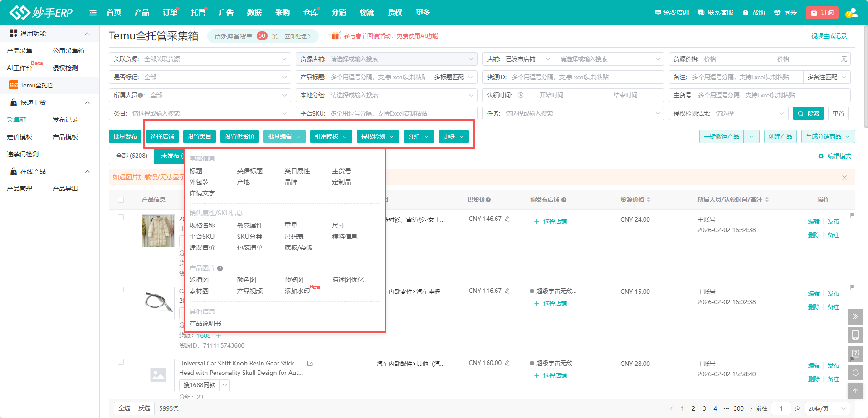Open the 视频生成记录 link
Screen dimensions: 868x418
pyautogui.click(x=829, y=36)
